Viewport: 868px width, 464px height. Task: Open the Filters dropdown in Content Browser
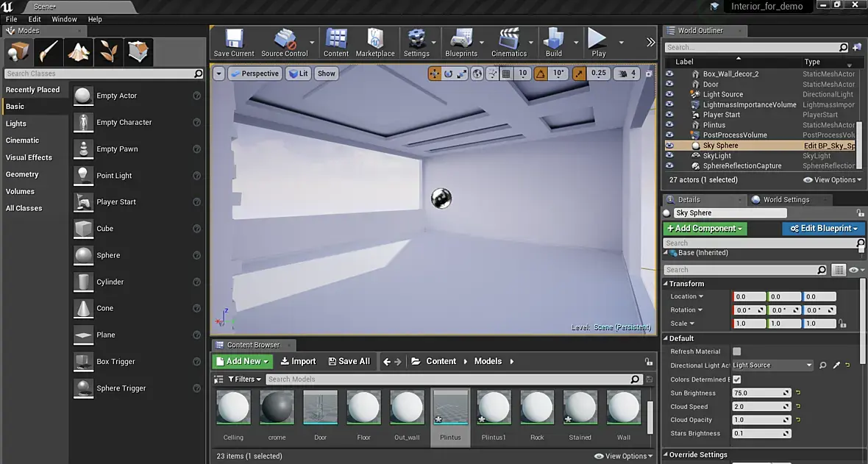[245, 379]
